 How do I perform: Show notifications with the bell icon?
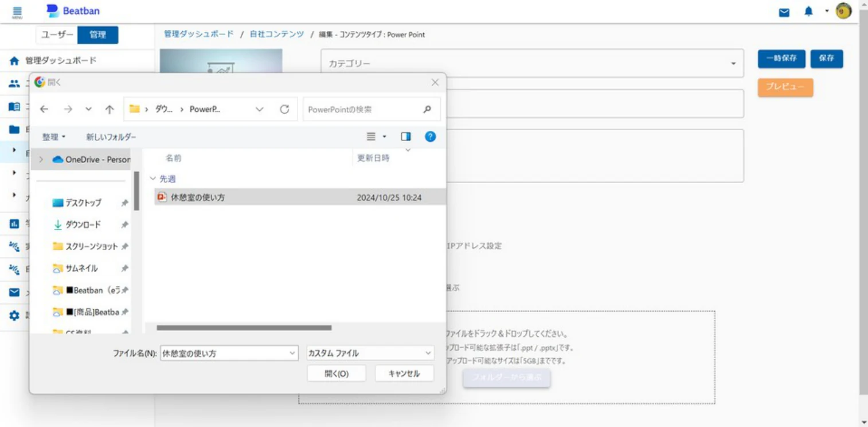coord(808,11)
